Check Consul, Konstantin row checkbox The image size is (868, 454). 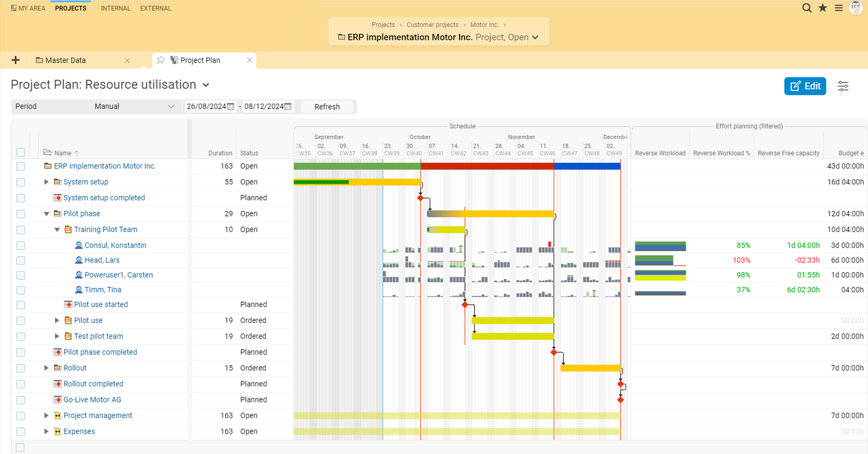[x=21, y=246]
